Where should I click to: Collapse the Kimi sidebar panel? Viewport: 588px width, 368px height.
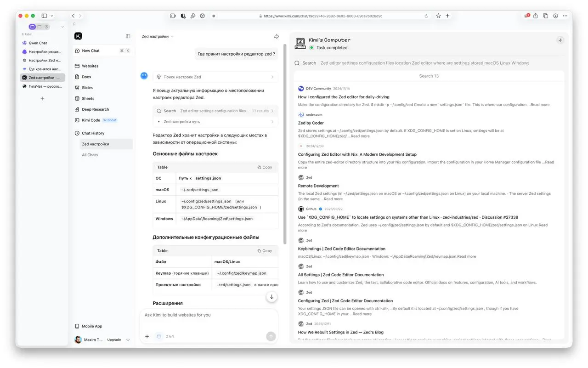point(128,36)
